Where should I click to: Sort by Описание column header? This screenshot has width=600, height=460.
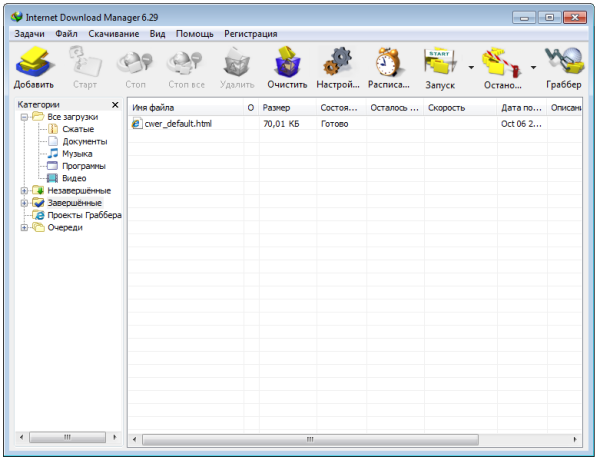coord(564,108)
